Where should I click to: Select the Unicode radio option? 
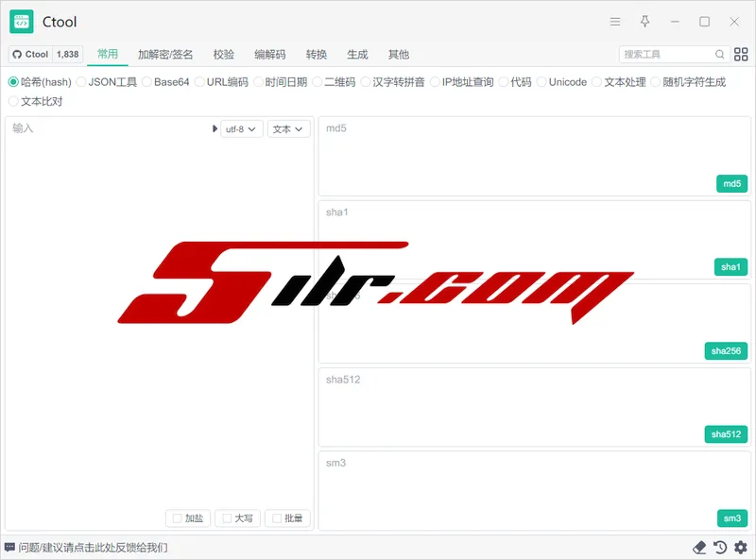pos(562,82)
